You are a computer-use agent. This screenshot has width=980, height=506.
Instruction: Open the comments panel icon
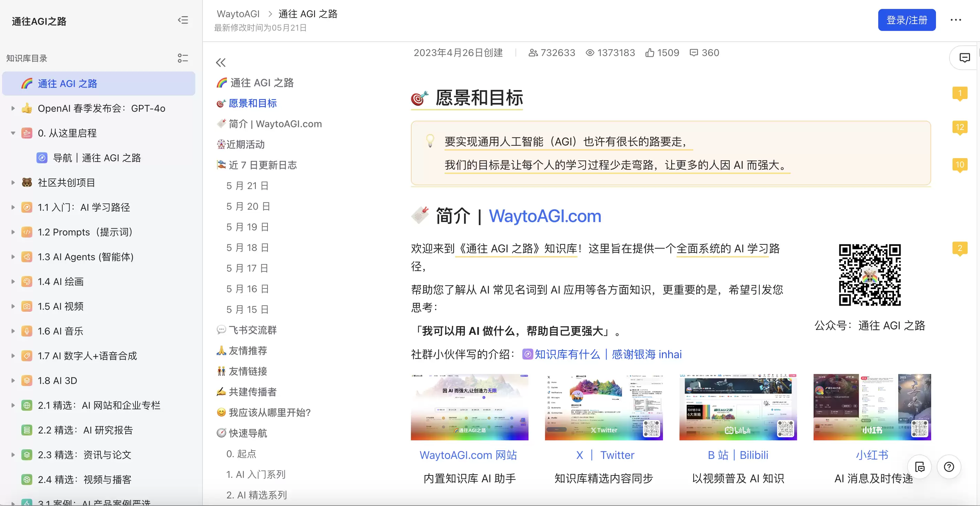pos(965,58)
